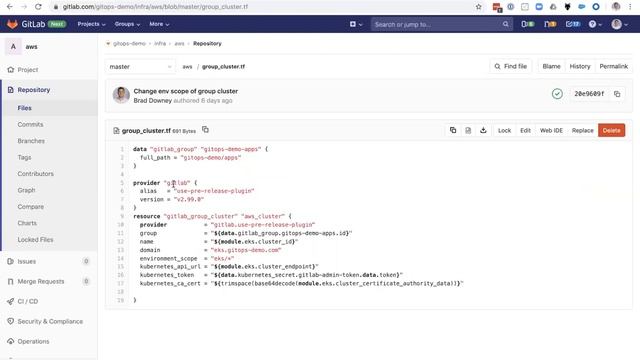This screenshot has height=360, width=640.
Task: Open CI / CD in sidebar
Action: 28,301
